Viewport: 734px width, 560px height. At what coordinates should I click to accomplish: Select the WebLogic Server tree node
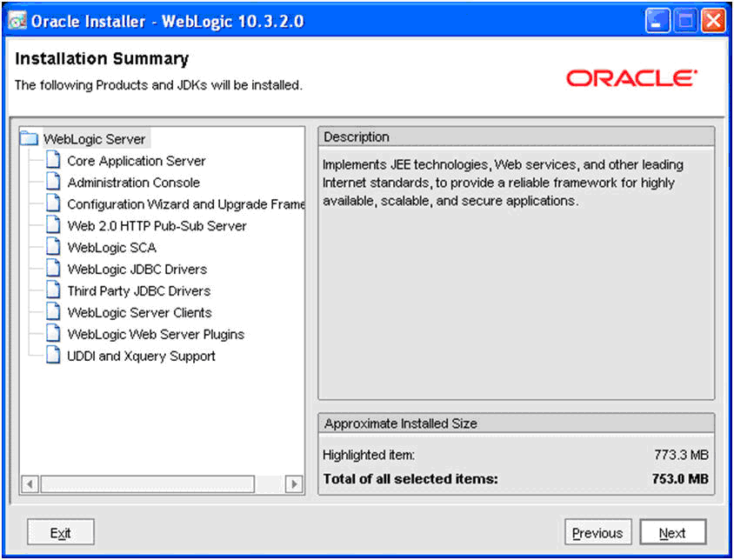(95, 139)
